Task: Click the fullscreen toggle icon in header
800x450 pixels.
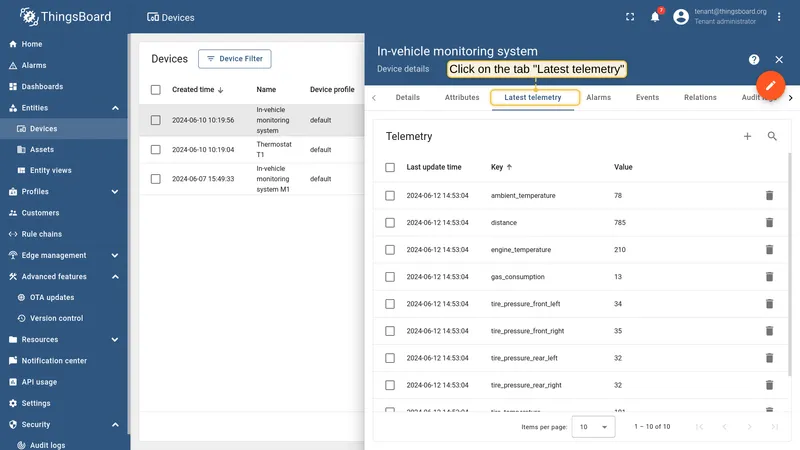Action: [630, 17]
